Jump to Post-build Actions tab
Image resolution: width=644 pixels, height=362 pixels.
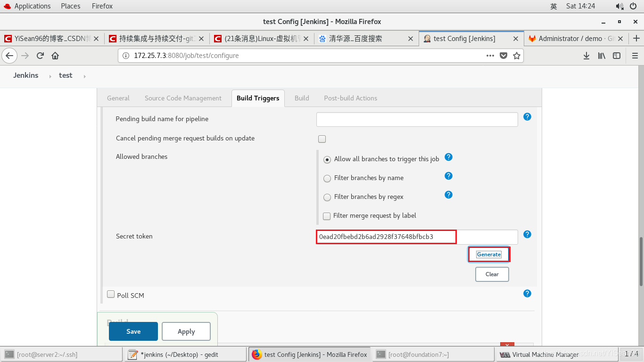(350, 98)
